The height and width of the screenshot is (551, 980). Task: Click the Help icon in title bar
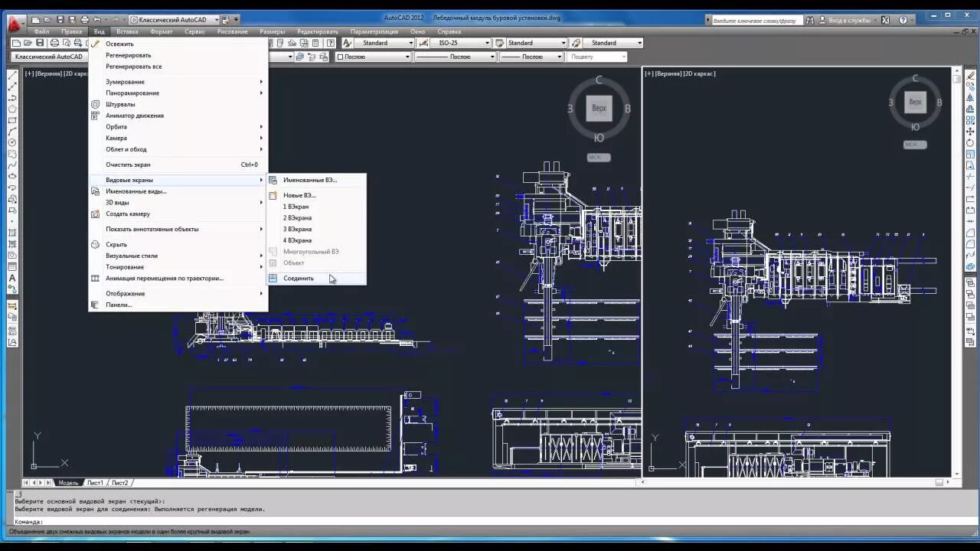[903, 20]
